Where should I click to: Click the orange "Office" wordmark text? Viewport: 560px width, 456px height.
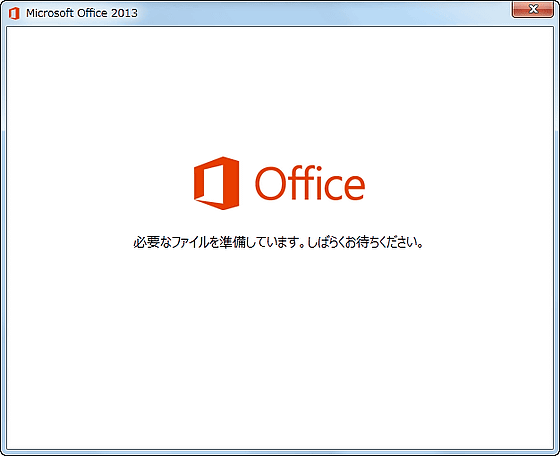point(310,183)
